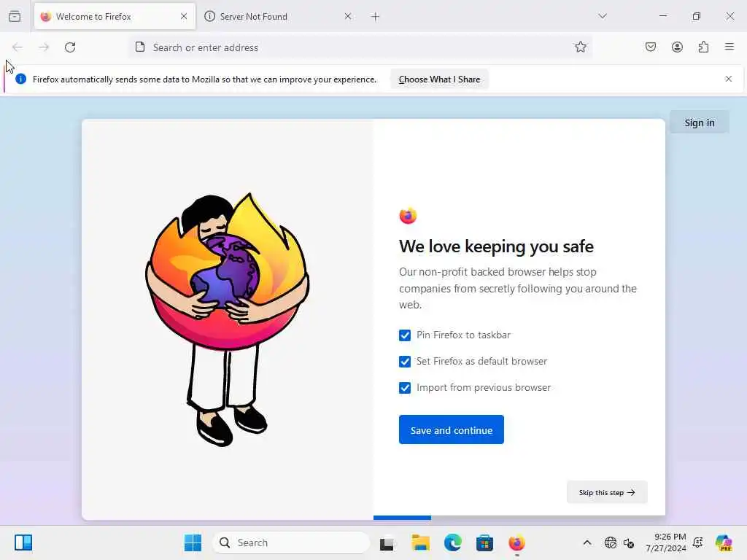Viewport: 747px width, 560px height.
Task: Open the Copilot preview icon
Action: pyautogui.click(x=724, y=542)
